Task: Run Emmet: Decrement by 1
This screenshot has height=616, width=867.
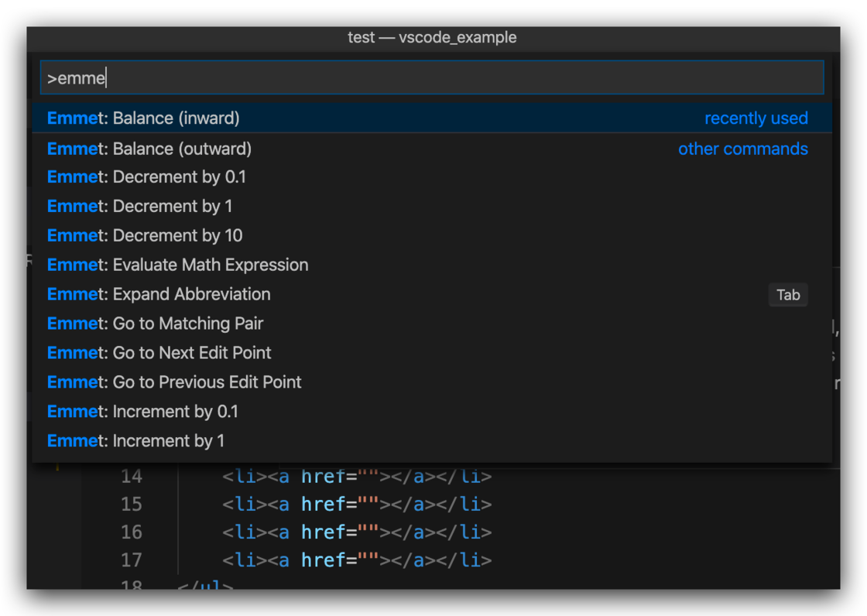Action: click(139, 207)
